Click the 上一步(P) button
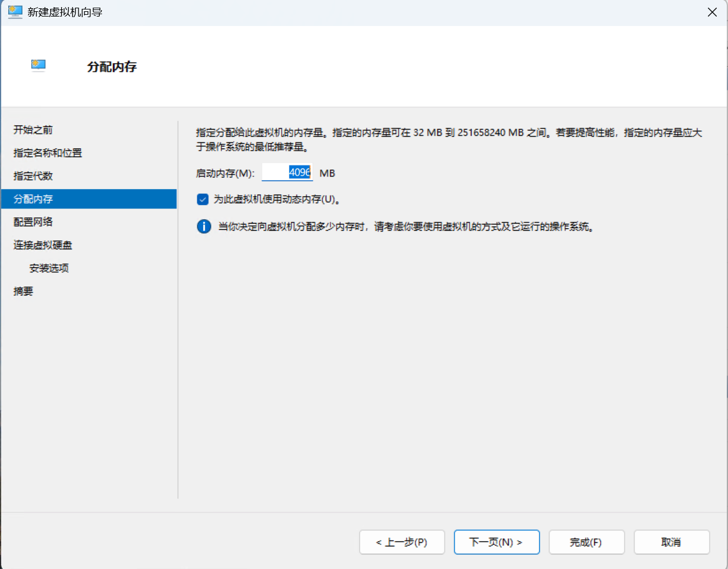The height and width of the screenshot is (569, 728). click(402, 542)
